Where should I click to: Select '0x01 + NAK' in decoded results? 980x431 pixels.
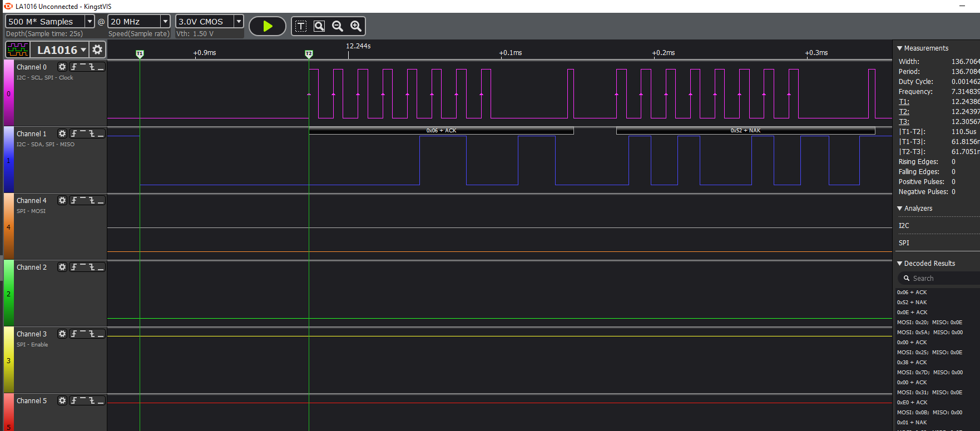pos(912,423)
